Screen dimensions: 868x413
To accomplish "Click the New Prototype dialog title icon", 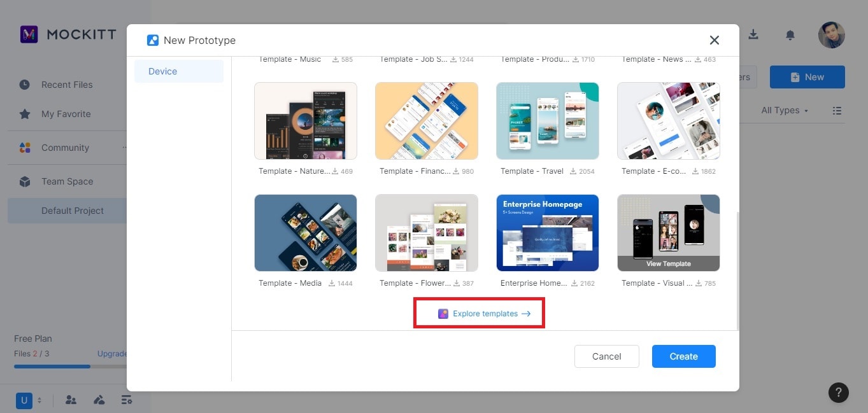I will click(x=153, y=40).
